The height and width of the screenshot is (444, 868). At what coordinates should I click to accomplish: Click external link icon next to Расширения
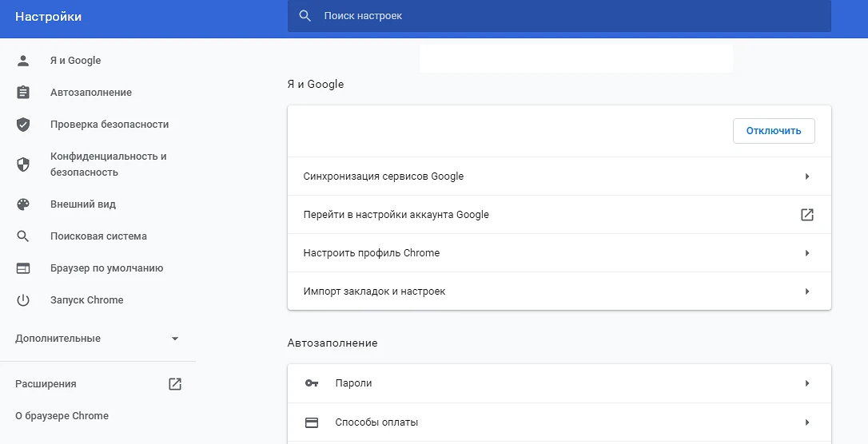click(x=175, y=384)
